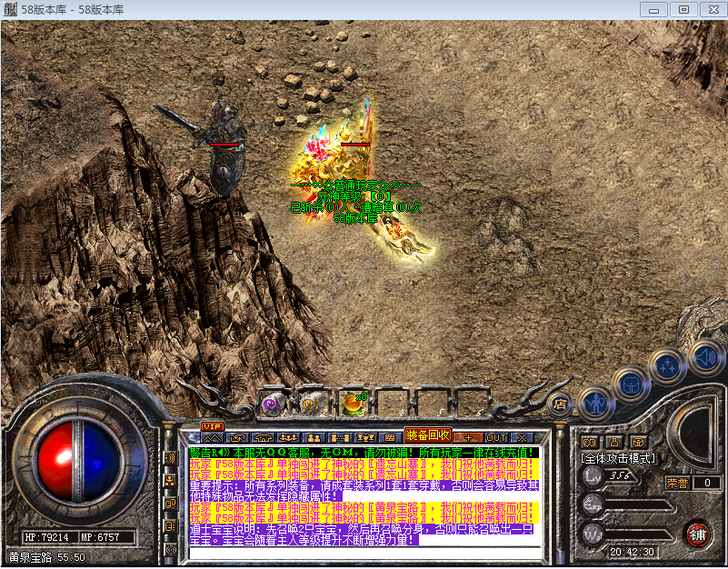Click the X exit toolbar button
This screenshot has width=728, height=569.
click(522, 437)
